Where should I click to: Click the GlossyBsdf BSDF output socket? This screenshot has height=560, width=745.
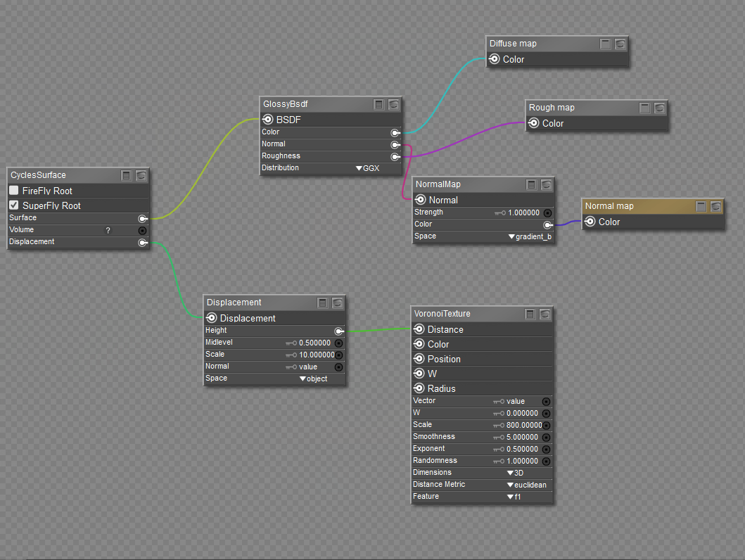tap(267, 119)
